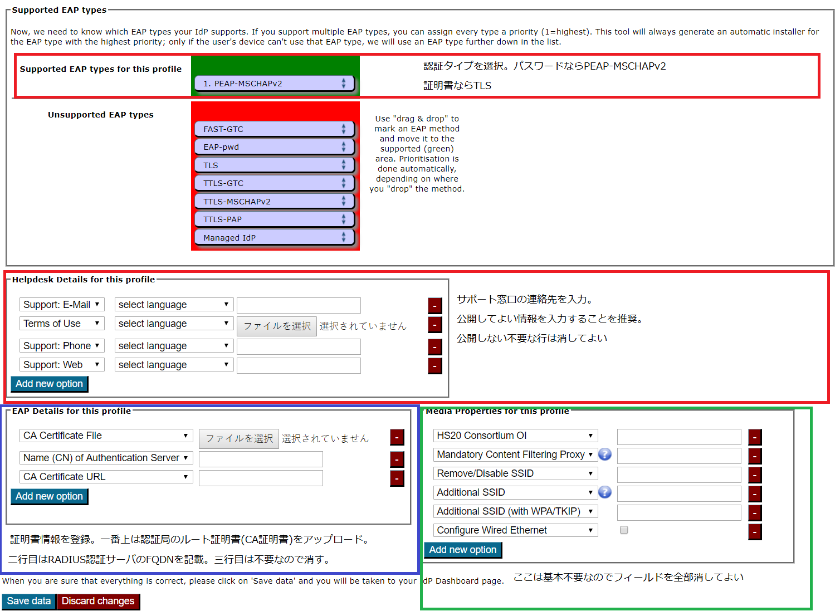The image size is (840, 616).
Task: Add new option in Helpdesk Details
Action: (50, 384)
